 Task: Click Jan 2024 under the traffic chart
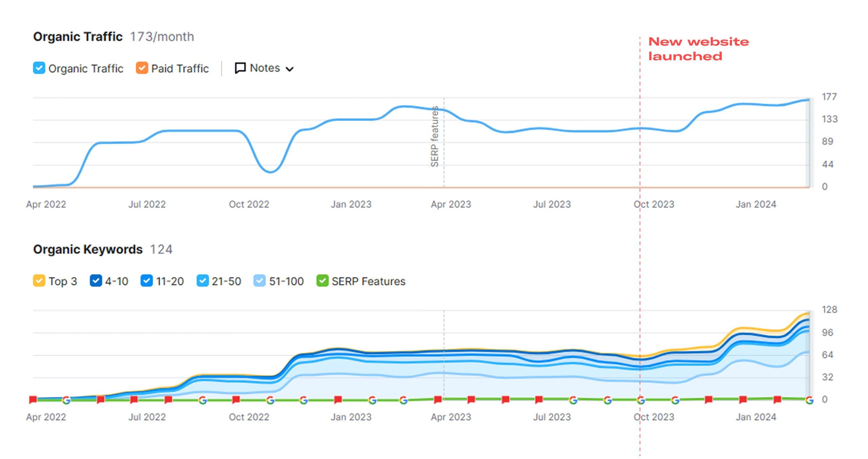pos(756,204)
